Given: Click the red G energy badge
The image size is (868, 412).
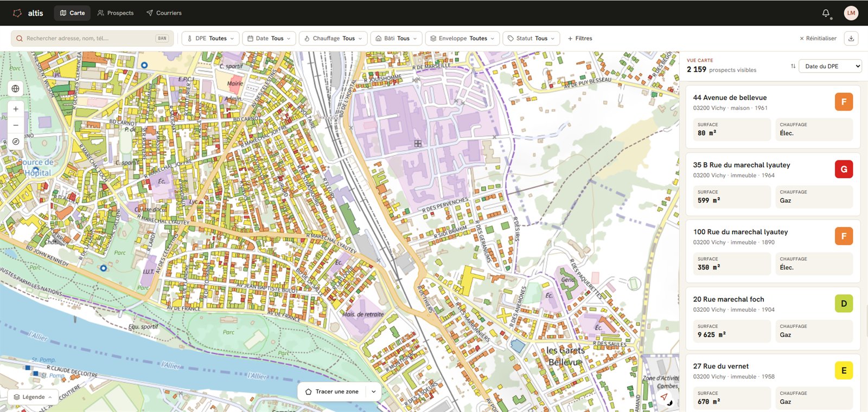Looking at the screenshot, I should click(844, 169).
